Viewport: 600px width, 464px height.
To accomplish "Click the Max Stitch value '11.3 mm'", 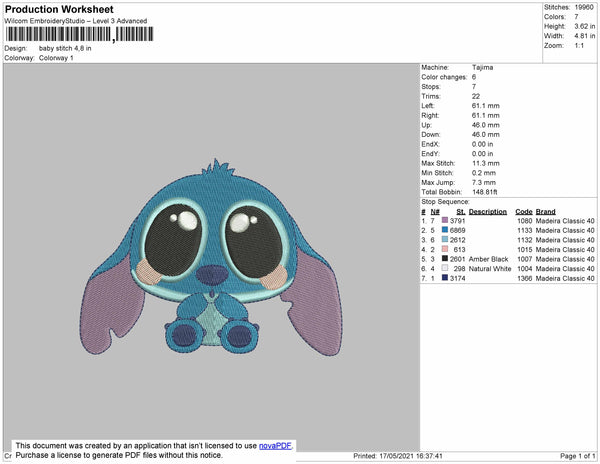I will click(486, 163).
